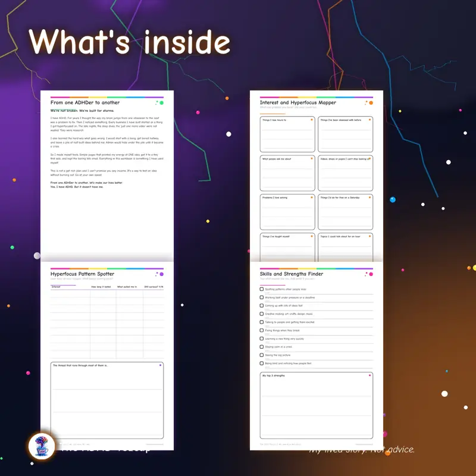Viewport: 476px width, 476px height.
Task: Click 'Interest and Hyperfocus Mapper' page title
Action: tap(298, 102)
